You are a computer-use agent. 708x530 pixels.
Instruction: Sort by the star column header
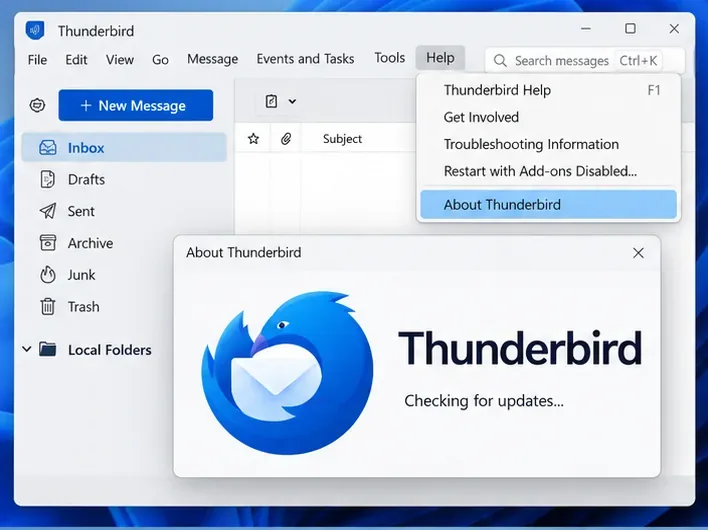click(x=253, y=139)
